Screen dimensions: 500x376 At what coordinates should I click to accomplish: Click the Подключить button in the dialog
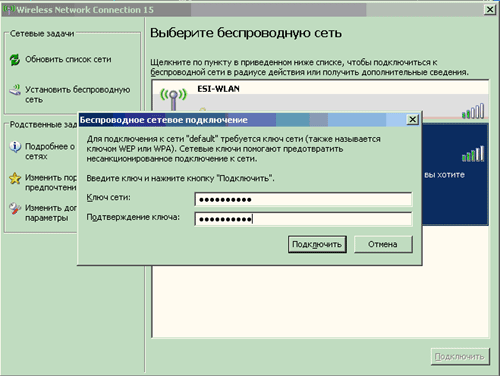point(317,244)
